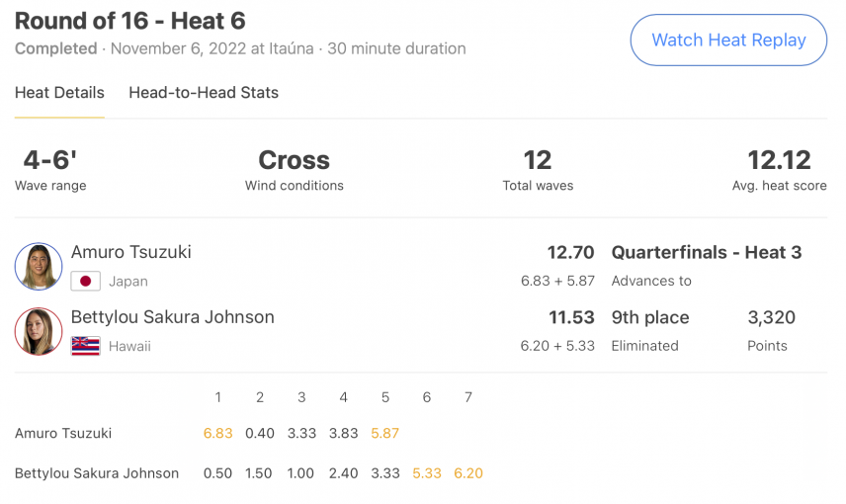Image resolution: width=846 pixels, height=504 pixels.
Task: Click the Hawaii flag icon
Action: coord(85,346)
